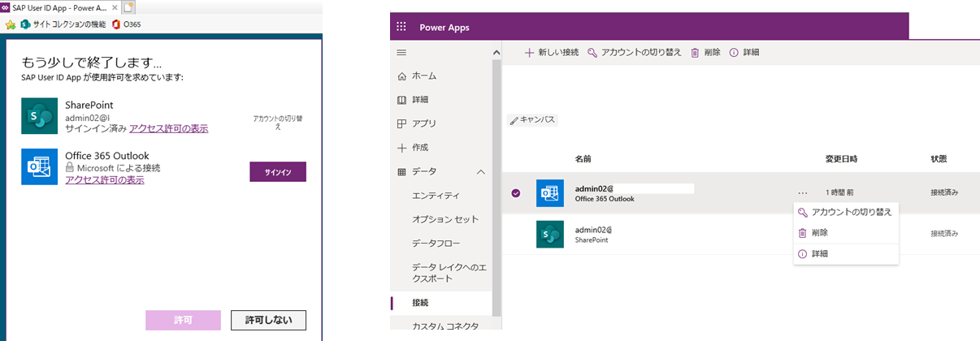Sort connections by 変更日時 column header
Image resolution: width=980 pixels, height=341 pixels.
pyautogui.click(x=841, y=158)
